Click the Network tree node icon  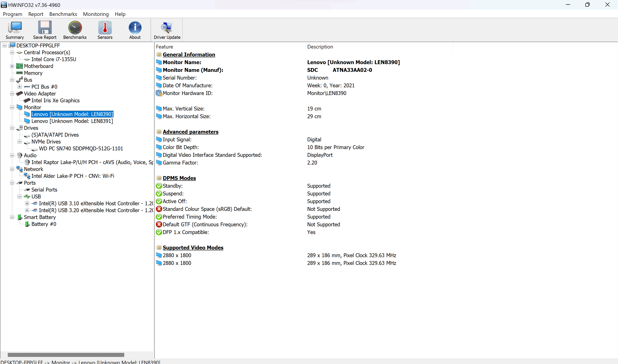[19, 169]
